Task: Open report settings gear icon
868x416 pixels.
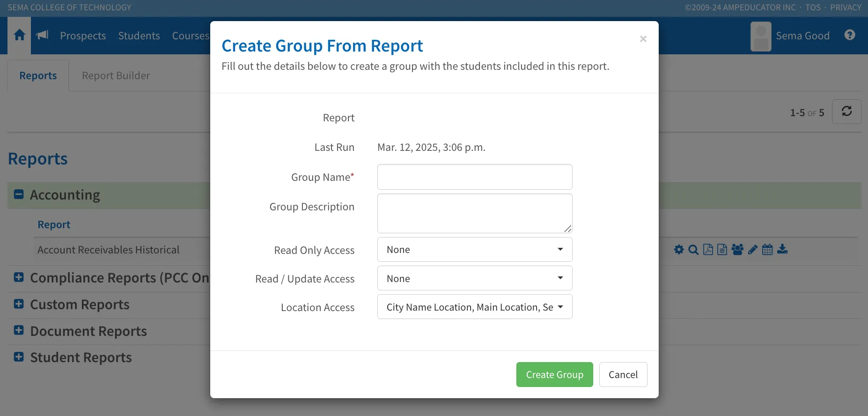Action: pyautogui.click(x=679, y=250)
